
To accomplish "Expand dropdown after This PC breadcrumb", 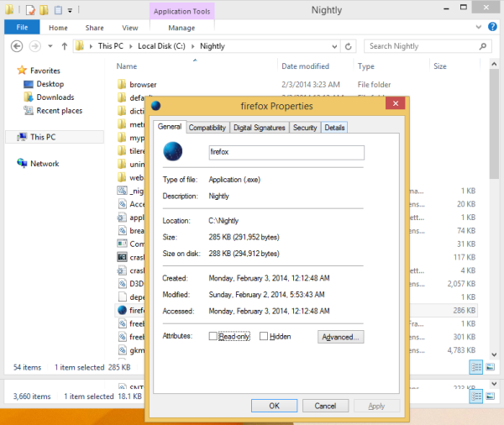I will (131, 46).
